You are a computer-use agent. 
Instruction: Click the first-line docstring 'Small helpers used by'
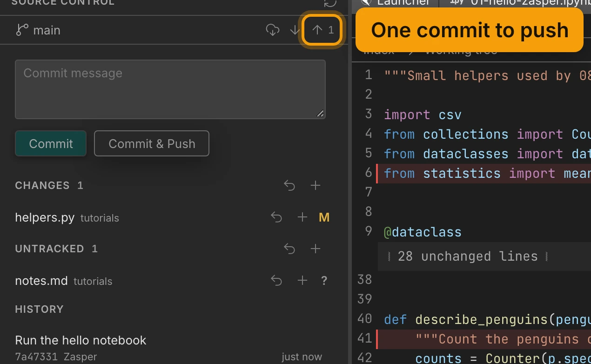coord(487,75)
